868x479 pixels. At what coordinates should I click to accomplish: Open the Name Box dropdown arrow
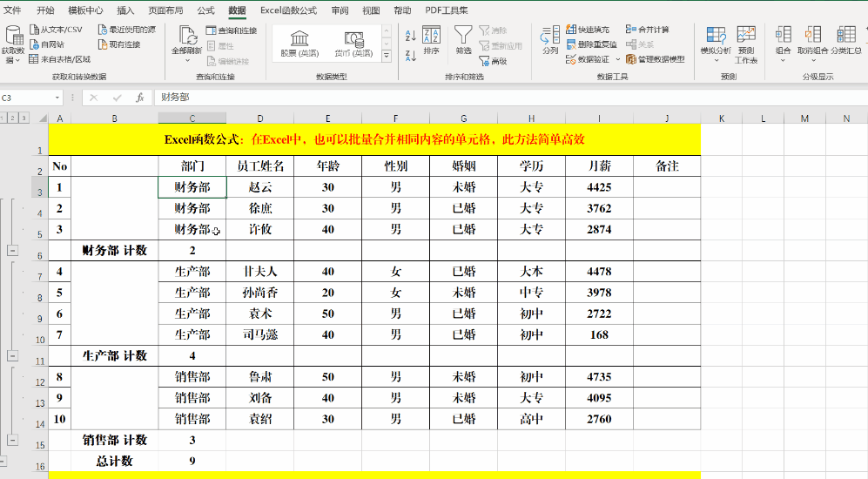click(x=57, y=98)
